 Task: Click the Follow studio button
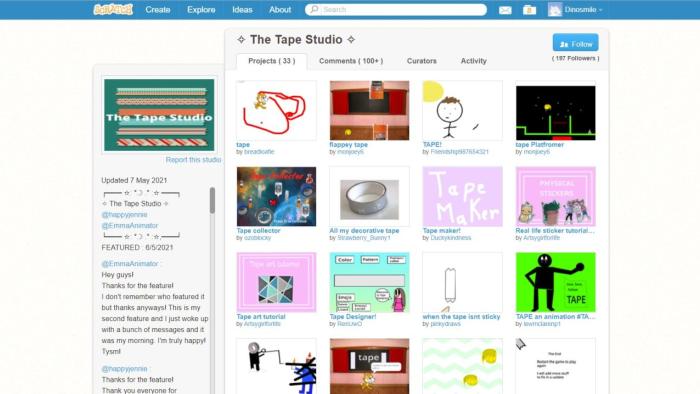tap(575, 43)
